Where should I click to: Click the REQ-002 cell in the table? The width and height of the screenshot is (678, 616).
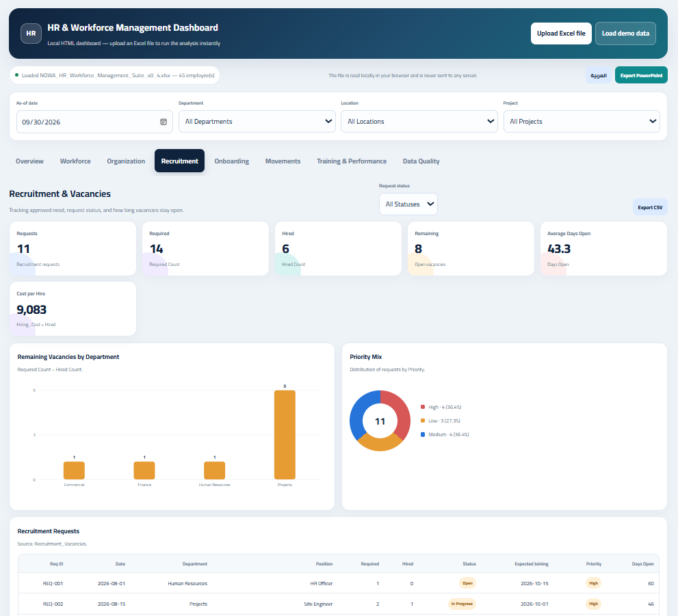coord(53,604)
